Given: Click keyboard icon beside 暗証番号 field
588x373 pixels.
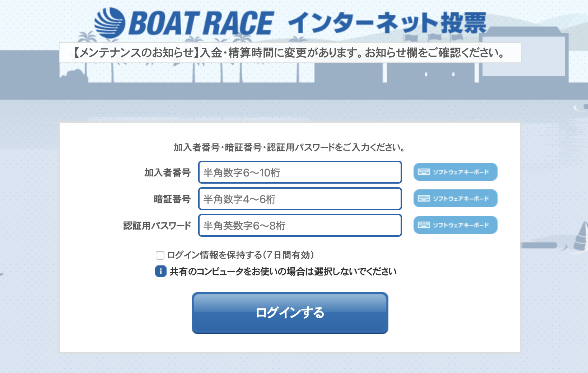Looking at the screenshot, I should point(424,198).
